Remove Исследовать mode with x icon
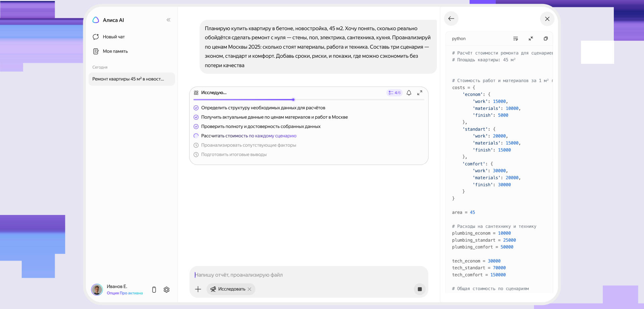This screenshot has height=309, width=644. pyautogui.click(x=250, y=289)
